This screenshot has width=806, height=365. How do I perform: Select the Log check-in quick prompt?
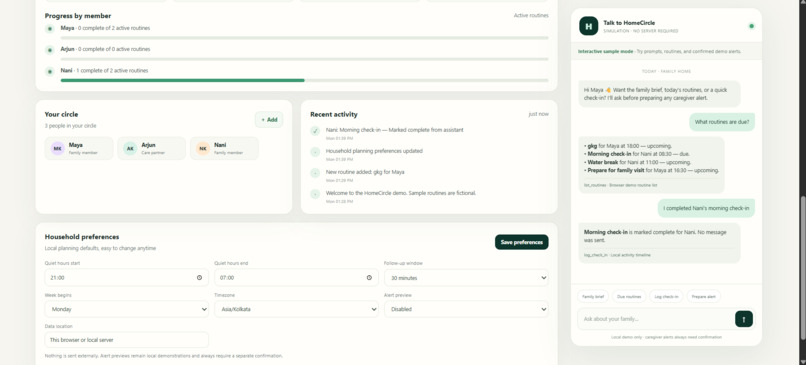[666, 297]
